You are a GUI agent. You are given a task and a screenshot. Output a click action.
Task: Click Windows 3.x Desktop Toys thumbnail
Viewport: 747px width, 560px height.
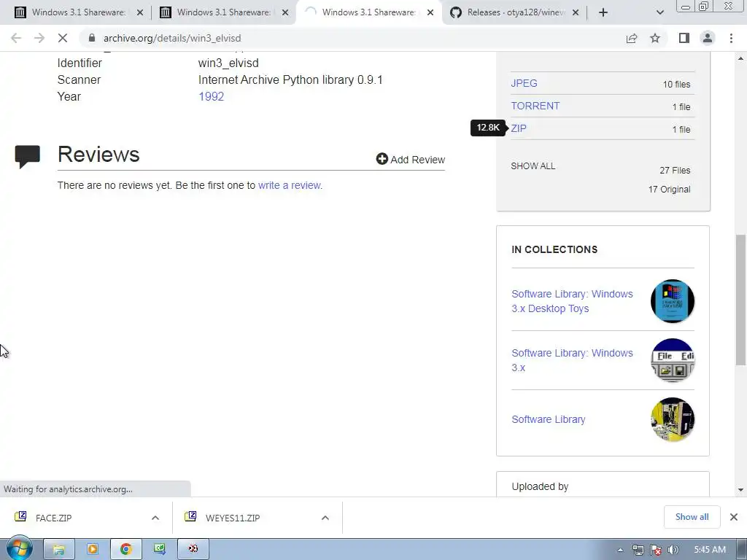point(672,301)
